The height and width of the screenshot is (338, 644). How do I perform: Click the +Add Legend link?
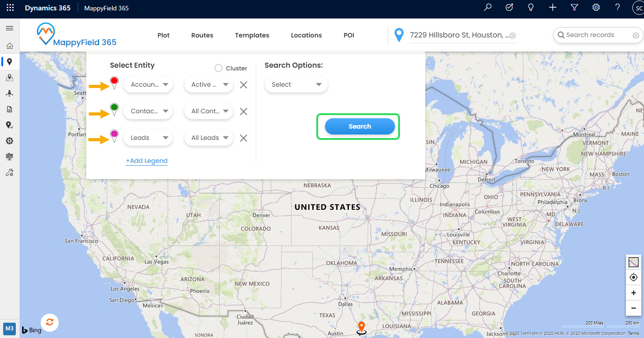coord(147,161)
